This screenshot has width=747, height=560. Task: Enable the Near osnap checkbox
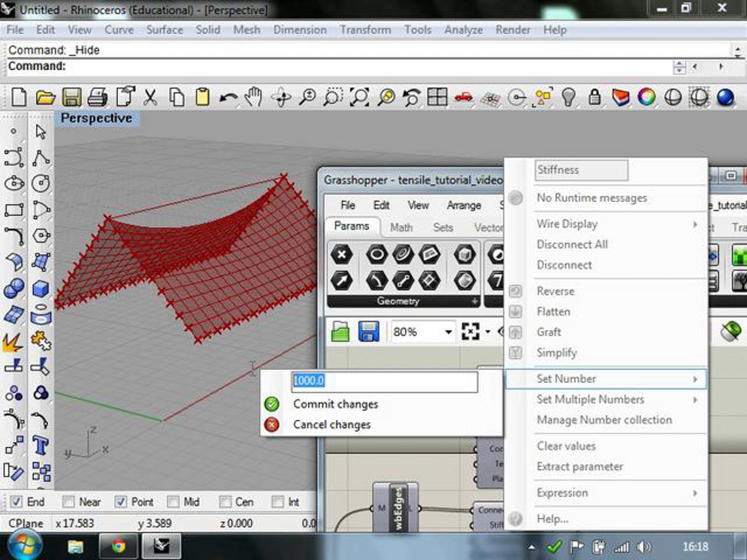click(68, 502)
